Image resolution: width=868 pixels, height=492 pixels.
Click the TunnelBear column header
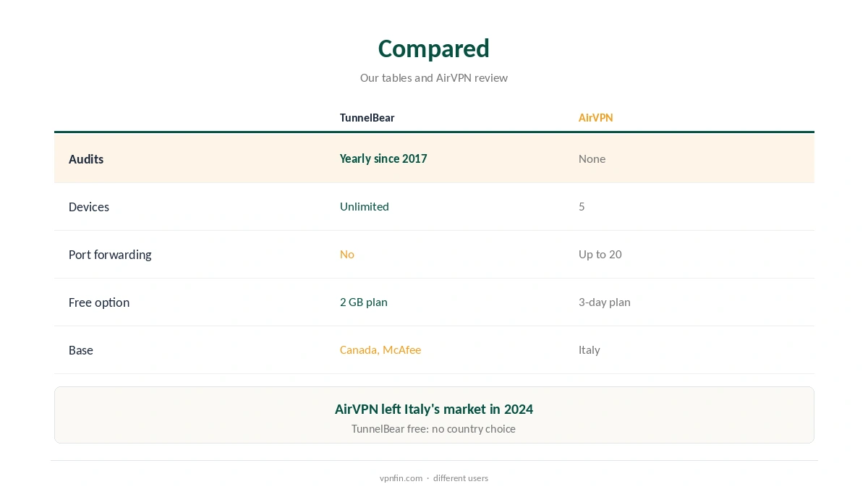click(367, 117)
